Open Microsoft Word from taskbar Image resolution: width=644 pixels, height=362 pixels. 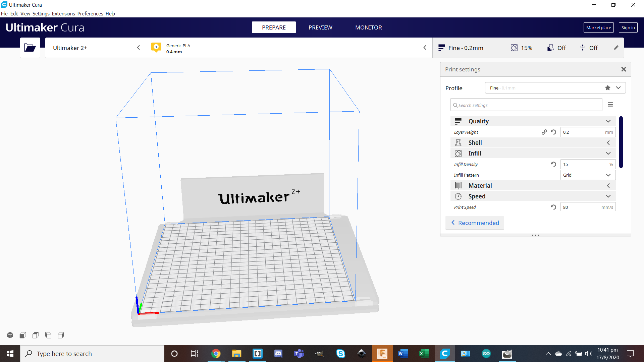(403, 354)
